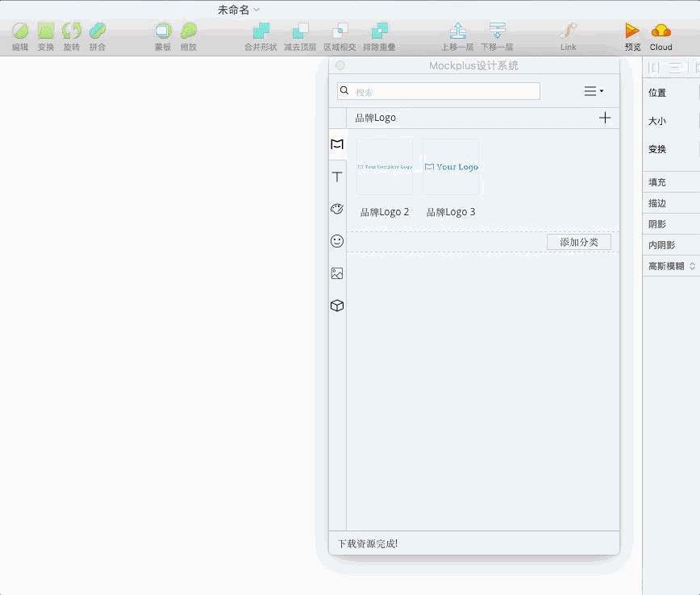
Task: Click 减去顶层 subtract top layer icon
Action: point(300,31)
